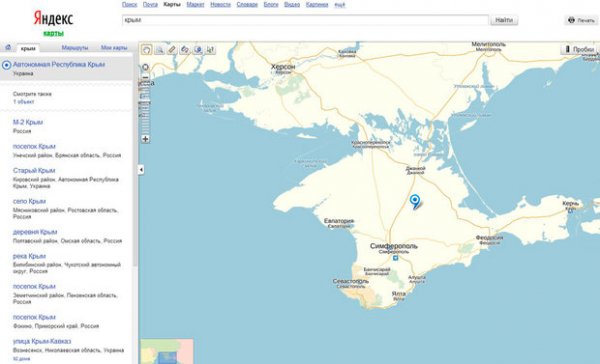Click the overview minimap thumbnail

coord(166,351)
